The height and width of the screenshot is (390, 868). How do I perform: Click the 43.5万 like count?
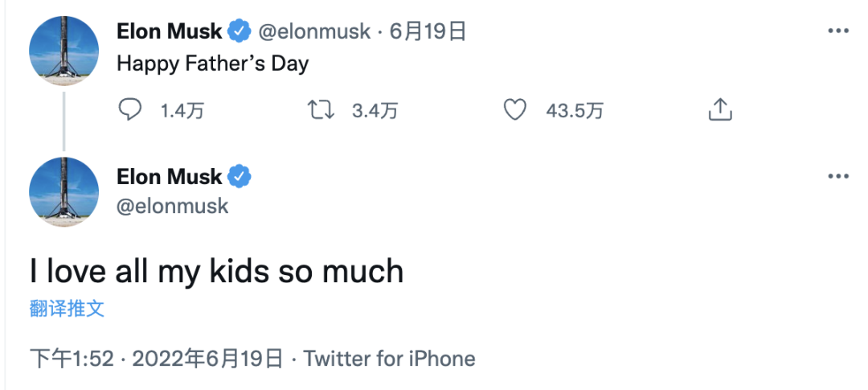pos(574,111)
